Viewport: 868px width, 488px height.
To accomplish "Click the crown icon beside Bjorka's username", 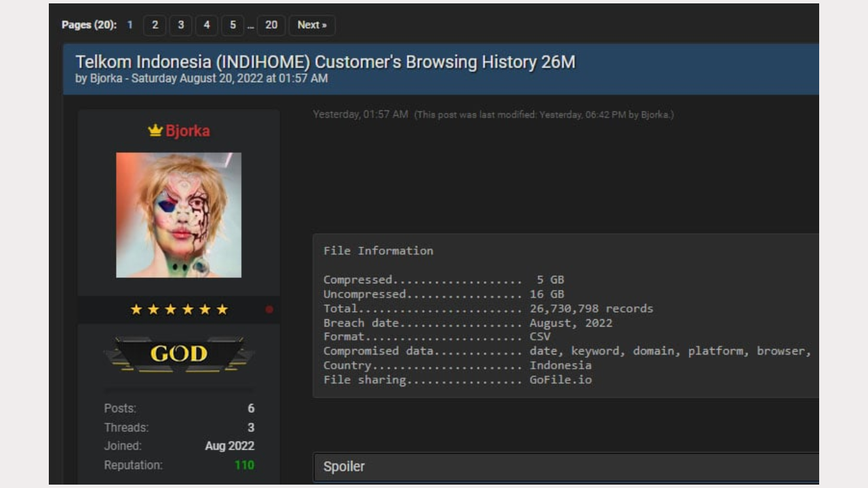I will [x=154, y=131].
